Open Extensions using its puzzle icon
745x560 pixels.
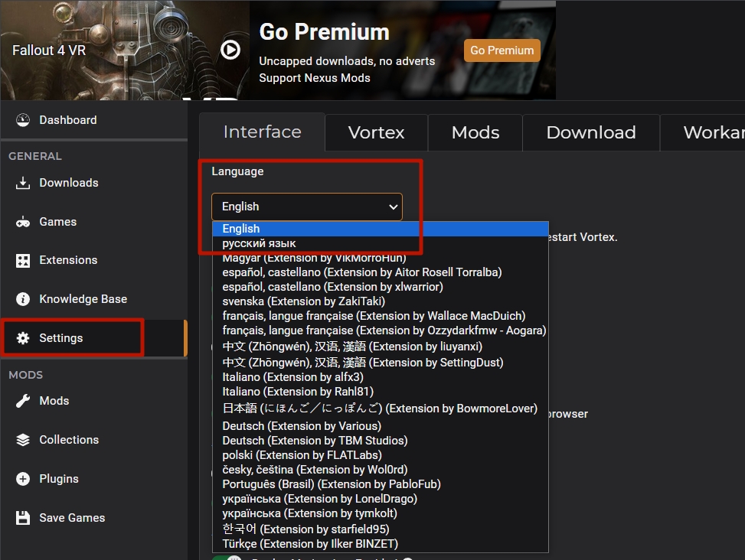[23, 260]
